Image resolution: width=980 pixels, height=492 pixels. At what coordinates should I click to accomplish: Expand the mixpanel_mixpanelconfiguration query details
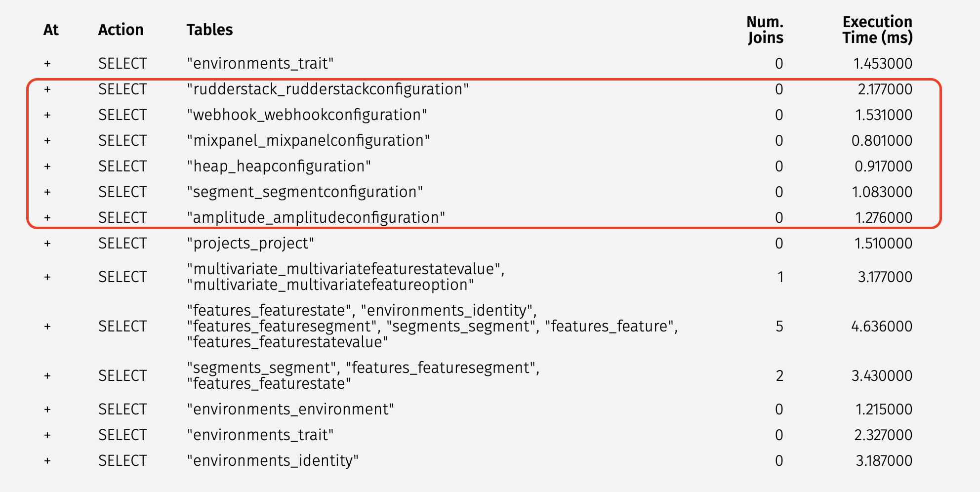coord(47,141)
